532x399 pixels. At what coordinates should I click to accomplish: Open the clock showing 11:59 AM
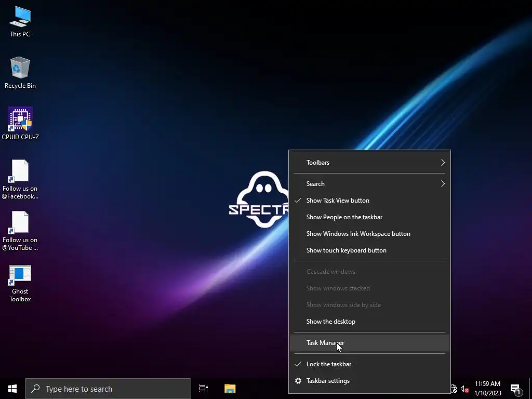487,389
